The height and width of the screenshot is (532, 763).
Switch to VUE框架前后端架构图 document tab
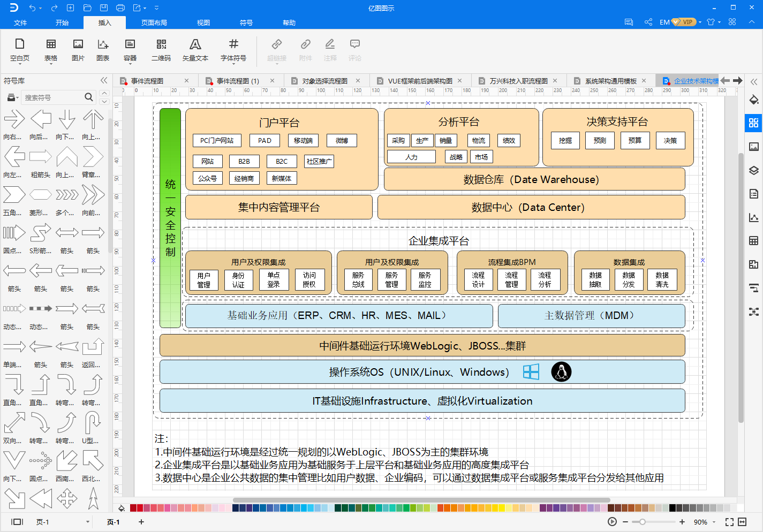pos(420,81)
